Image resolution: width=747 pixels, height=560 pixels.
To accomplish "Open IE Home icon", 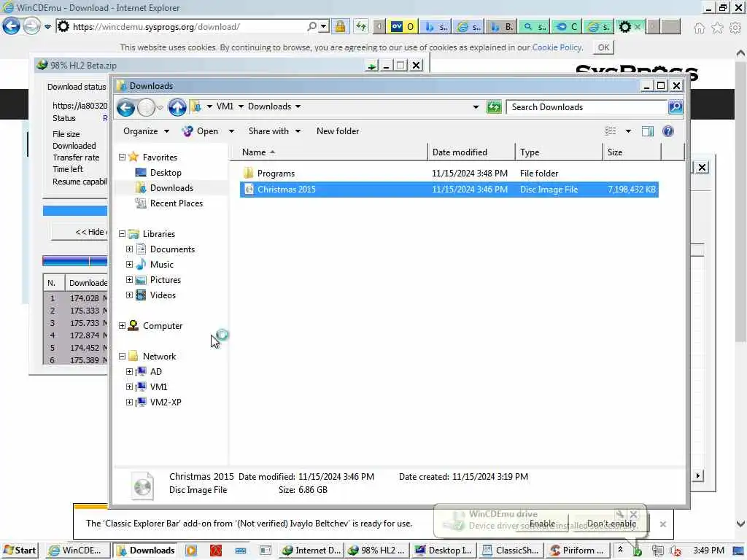I will [x=699, y=28].
